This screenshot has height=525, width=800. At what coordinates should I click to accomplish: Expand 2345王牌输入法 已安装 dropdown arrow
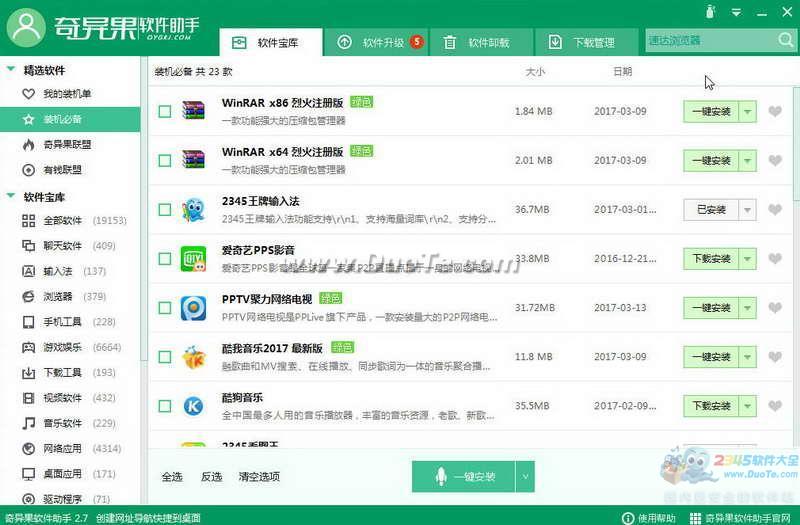coord(747,209)
